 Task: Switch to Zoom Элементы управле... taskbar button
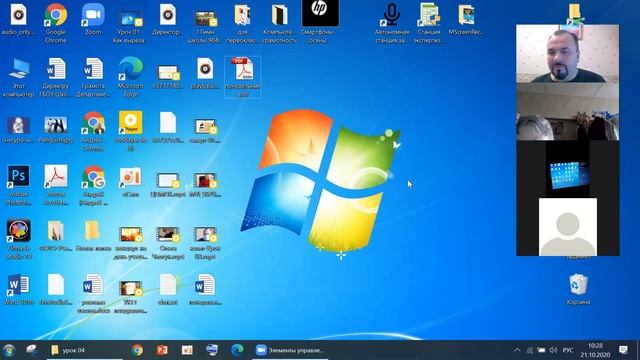[290, 350]
